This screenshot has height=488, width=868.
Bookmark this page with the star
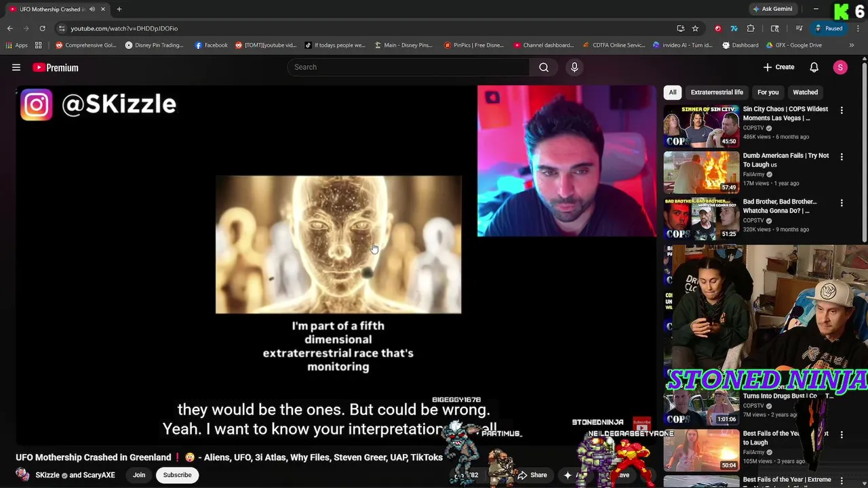pyautogui.click(x=695, y=28)
